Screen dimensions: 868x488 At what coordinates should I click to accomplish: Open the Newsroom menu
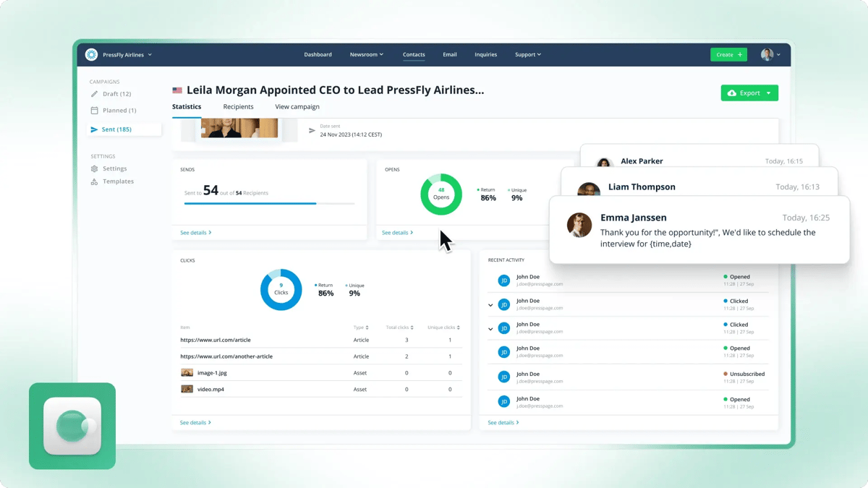point(367,54)
